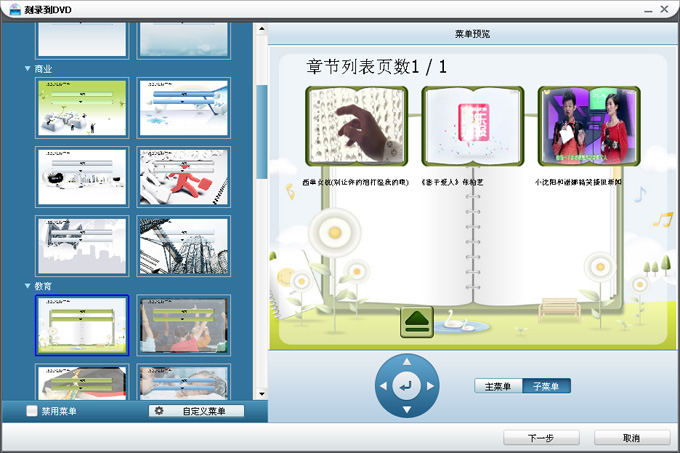Screen dimensions: 680x453
Task: Click the scroll up arrow of template list
Action: click(x=262, y=29)
